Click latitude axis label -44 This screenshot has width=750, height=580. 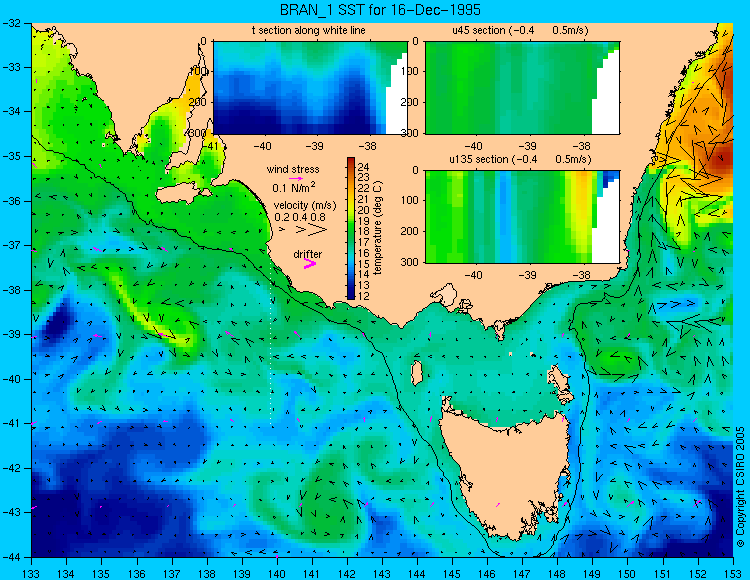point(11,557)
